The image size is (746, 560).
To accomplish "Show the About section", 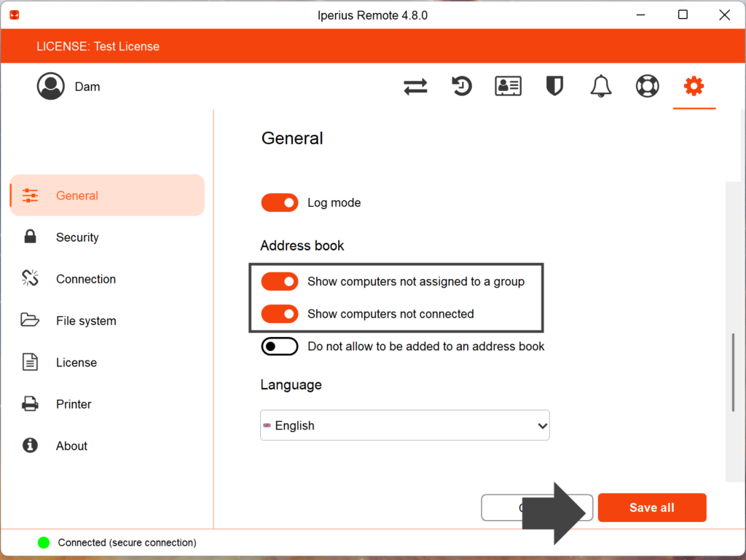I will [107, 446].
